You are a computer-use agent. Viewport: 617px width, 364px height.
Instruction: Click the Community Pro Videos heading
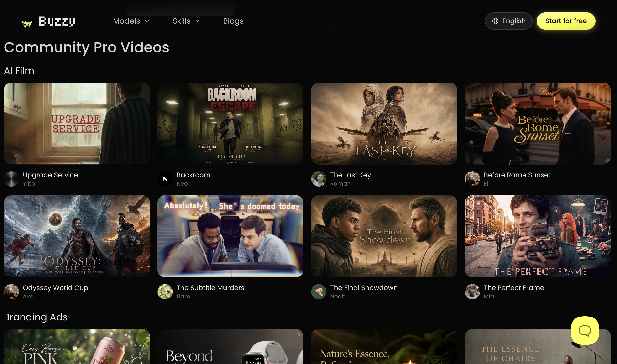[x=87, y=47]
